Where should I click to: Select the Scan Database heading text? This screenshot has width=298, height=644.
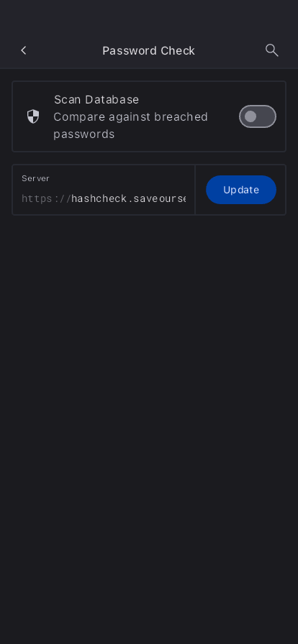[x=96, y=99]
